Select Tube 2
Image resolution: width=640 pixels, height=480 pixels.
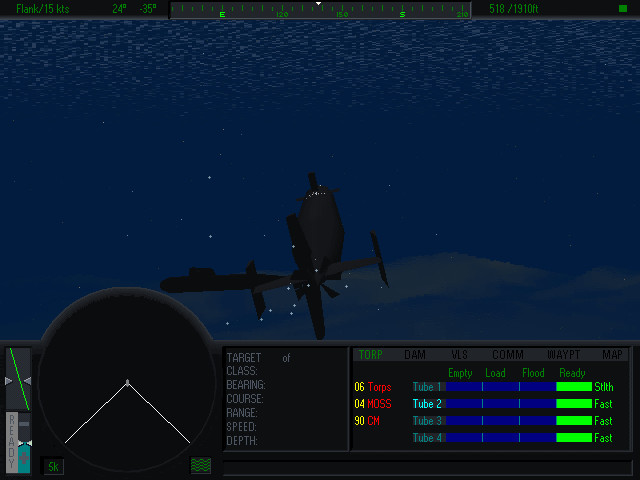click(427, 404)
